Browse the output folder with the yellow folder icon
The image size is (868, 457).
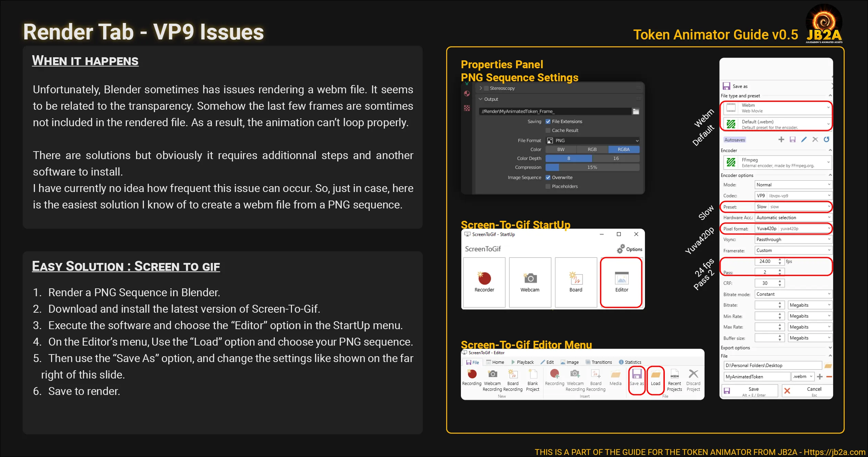[828, 366]
